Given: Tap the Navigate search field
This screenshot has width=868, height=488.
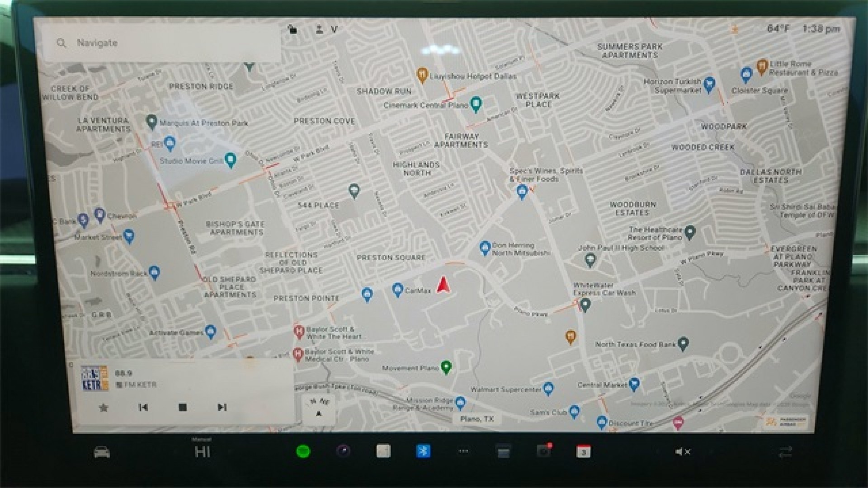Looking at the screenshot, I should pos(161,43).
